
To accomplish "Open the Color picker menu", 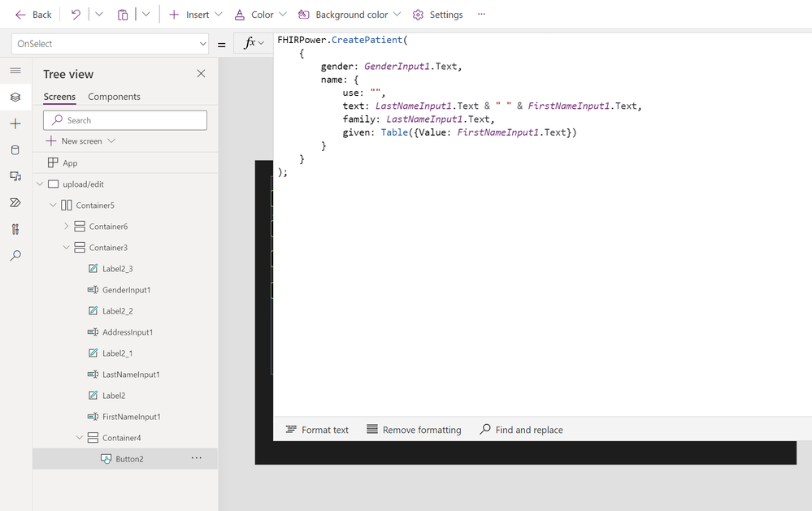I will [x=260, y=15].
